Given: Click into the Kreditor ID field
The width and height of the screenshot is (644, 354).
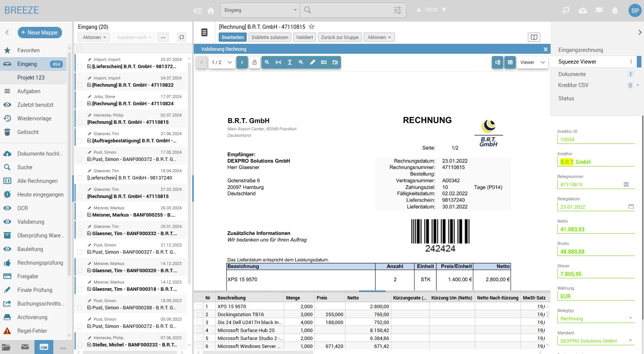Looking at the screenshot, I should (x=596, y=140).
